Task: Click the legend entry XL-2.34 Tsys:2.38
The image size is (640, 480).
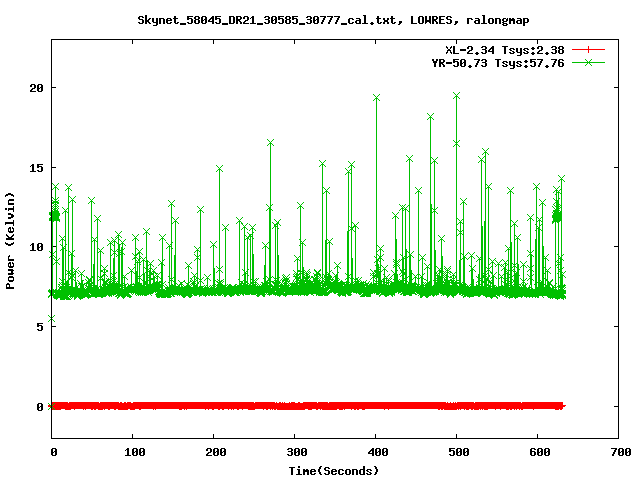Action: coord(504,50)
